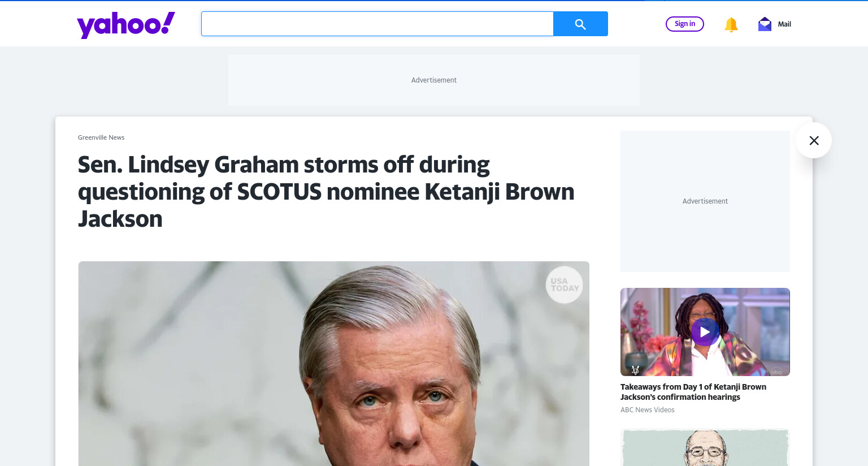Click the blue magnifier search button

[580, 24]
